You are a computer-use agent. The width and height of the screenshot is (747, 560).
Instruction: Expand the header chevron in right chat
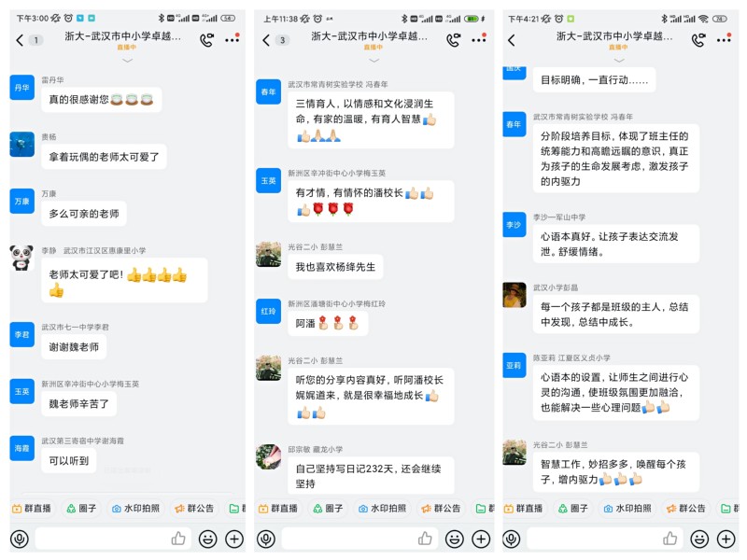(x=619, y=61)
